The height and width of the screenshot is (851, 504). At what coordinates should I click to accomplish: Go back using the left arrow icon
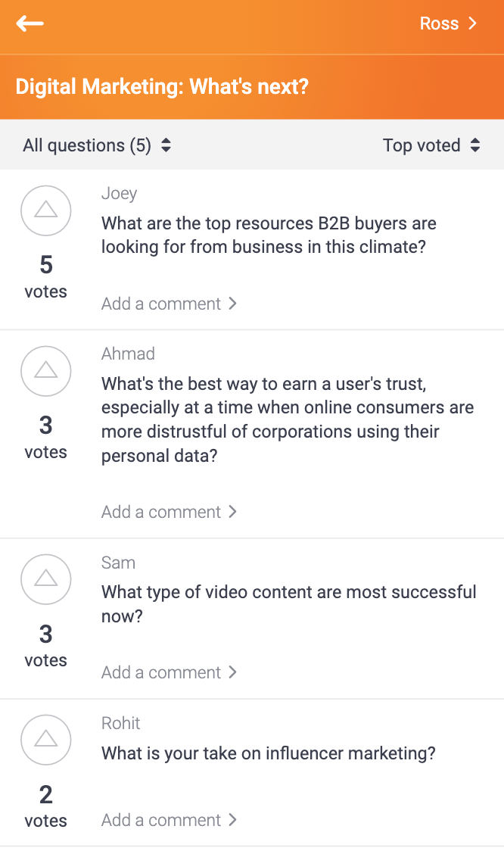(x=30, y=23)
